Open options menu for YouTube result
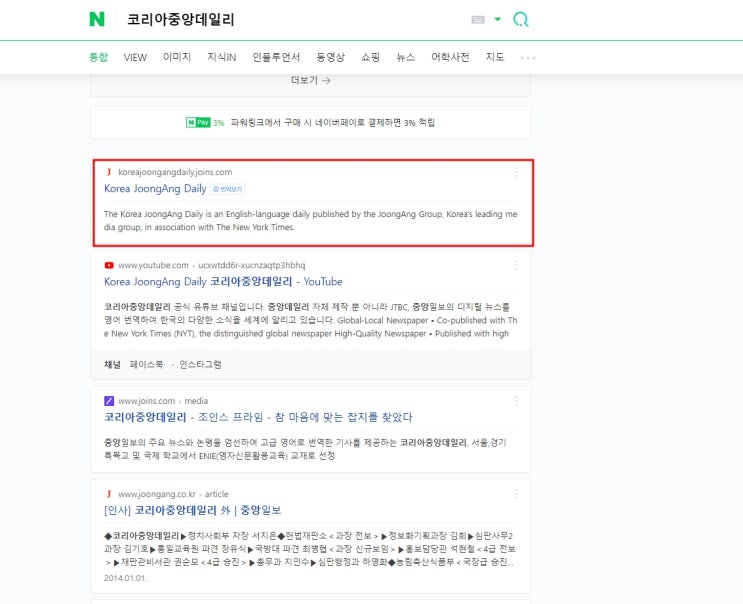 pos(516,265)
